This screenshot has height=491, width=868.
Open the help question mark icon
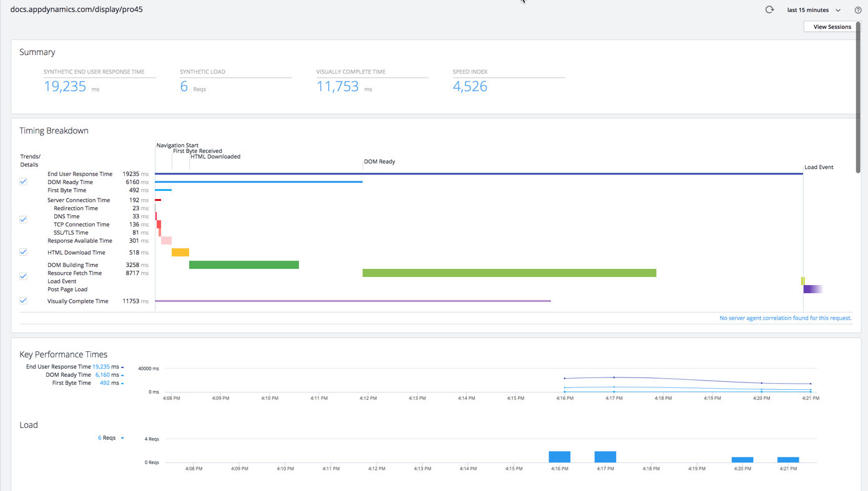(858, 10)
